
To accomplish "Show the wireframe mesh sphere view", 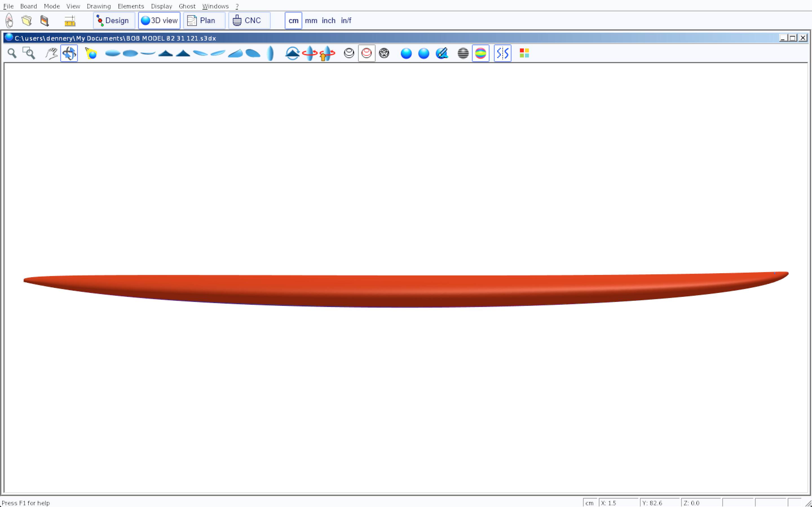I will [384, 53].
